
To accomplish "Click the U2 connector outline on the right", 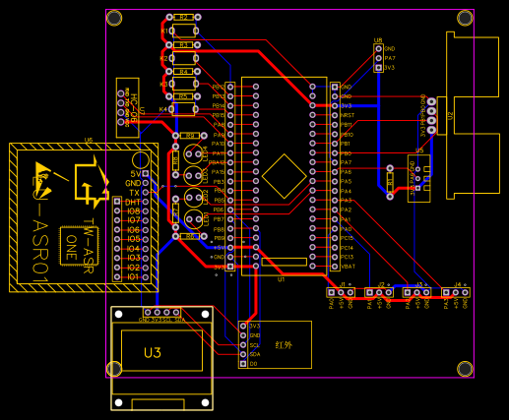I will pos(473,115).
